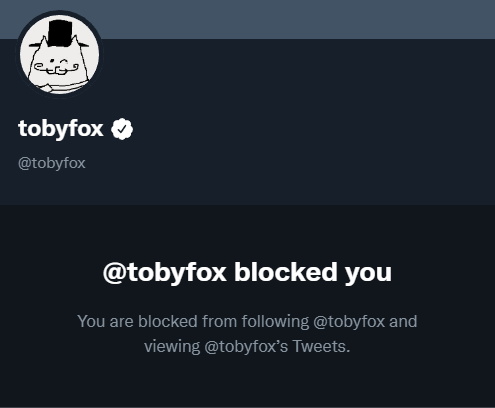Click the black top hat in the avatar

click(60, 33)
